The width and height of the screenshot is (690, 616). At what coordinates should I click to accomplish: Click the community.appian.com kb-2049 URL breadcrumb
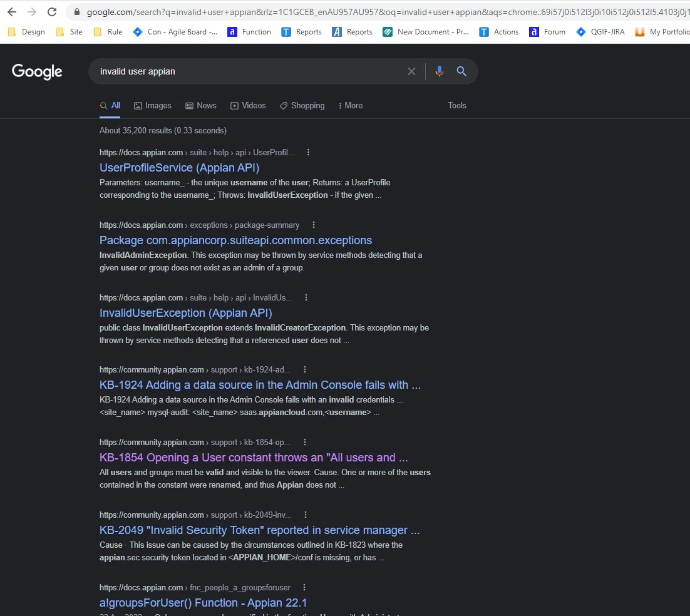(195, 515)
